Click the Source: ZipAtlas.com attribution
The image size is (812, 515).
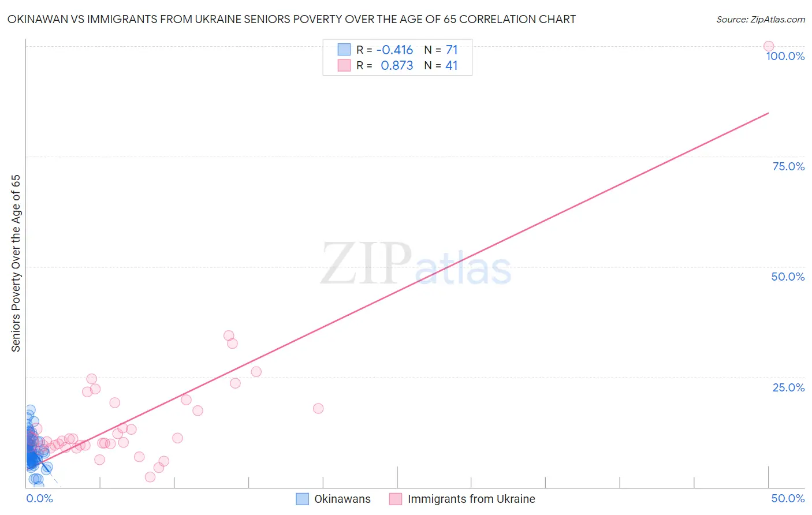click(761, 20)
